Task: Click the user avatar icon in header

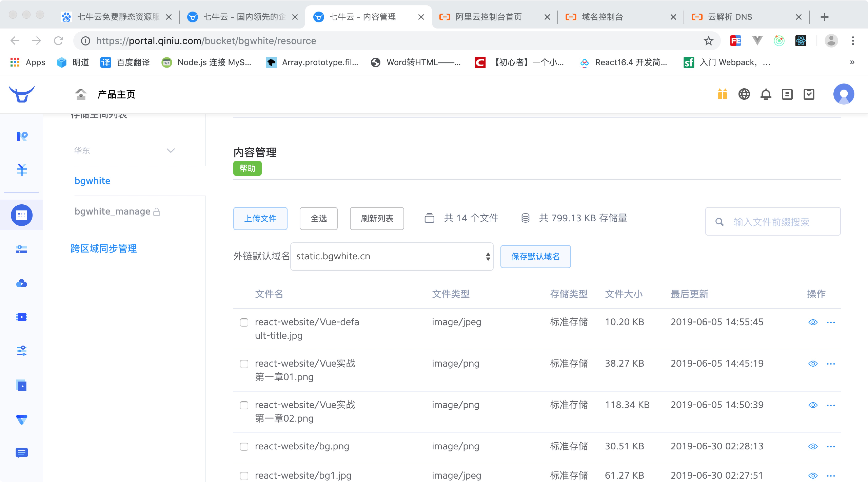Action: coord(843,94)
